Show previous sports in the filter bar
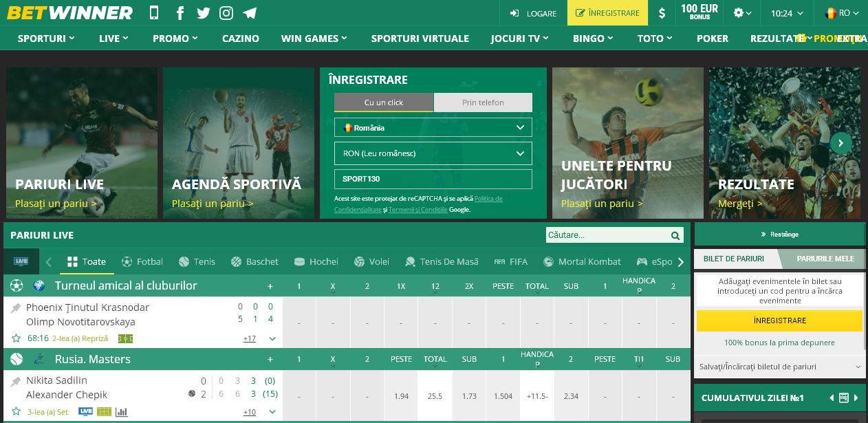Screen dimensions: 868x423 tap(48, 262)
